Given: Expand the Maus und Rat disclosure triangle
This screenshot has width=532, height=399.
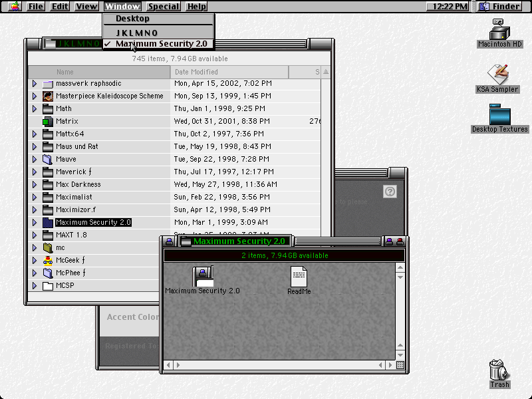Looking at the screenshot, I should [x=35, y=146].
